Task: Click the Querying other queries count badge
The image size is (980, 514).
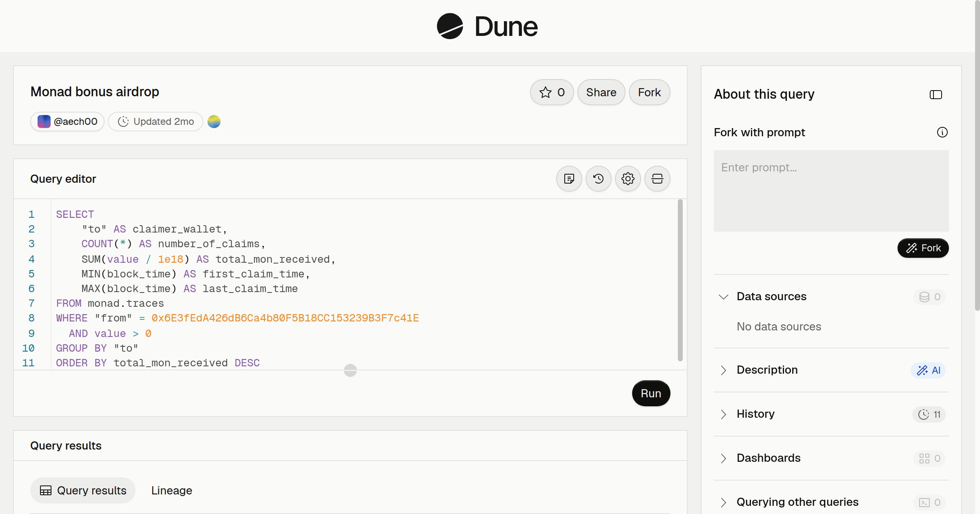Action: [x=929, y=502]
